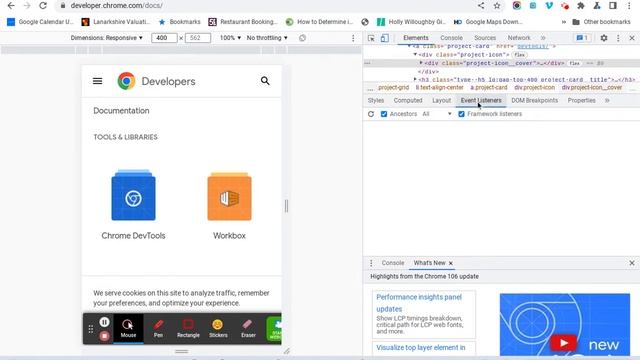Show more DevTools main tabs chevron

[x=543, y=38]
